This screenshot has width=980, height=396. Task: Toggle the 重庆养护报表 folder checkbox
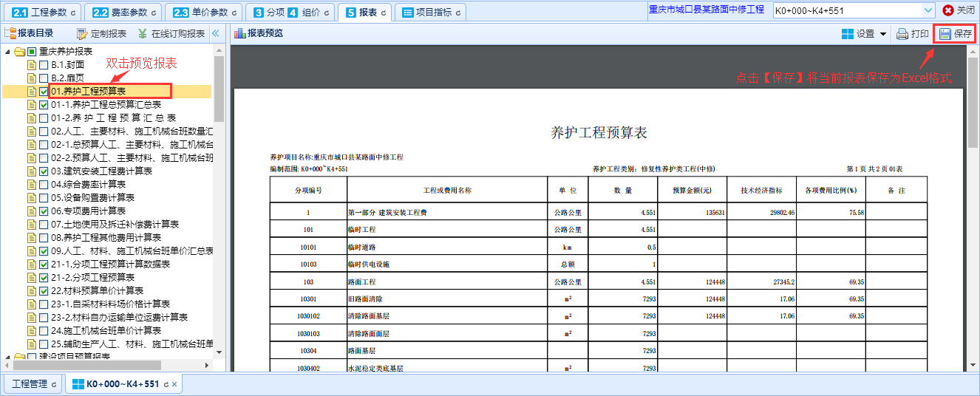pos(32,52)
